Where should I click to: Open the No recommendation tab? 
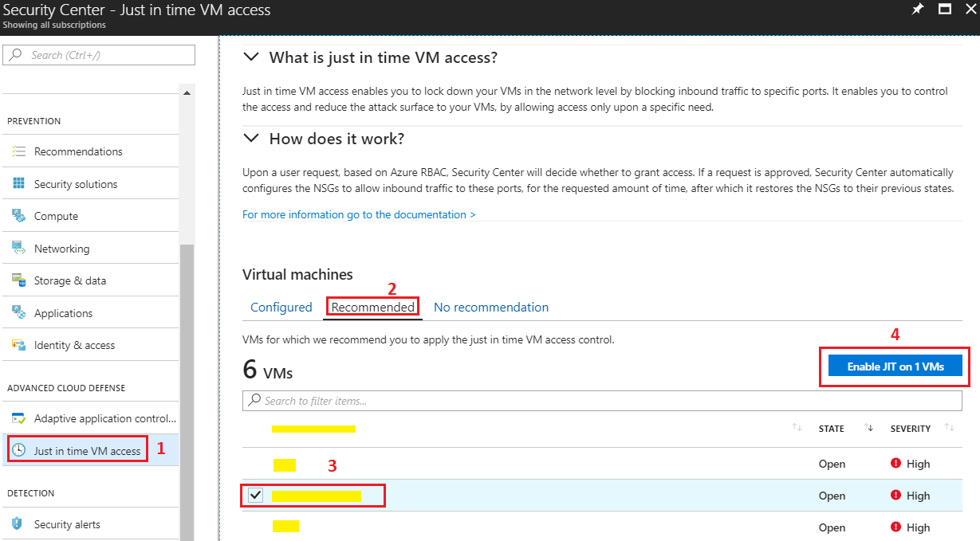[x=491, y=308]
